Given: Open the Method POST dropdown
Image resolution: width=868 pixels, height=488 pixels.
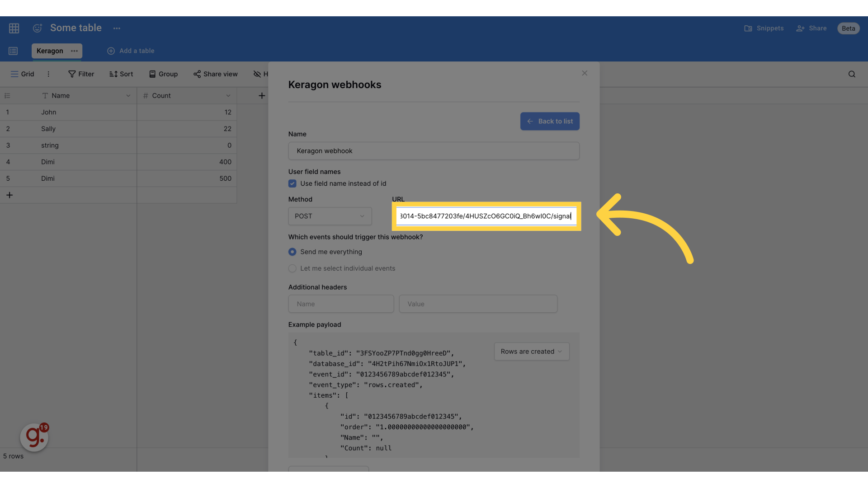Looking at the screenshot, I should pos(330,216).
